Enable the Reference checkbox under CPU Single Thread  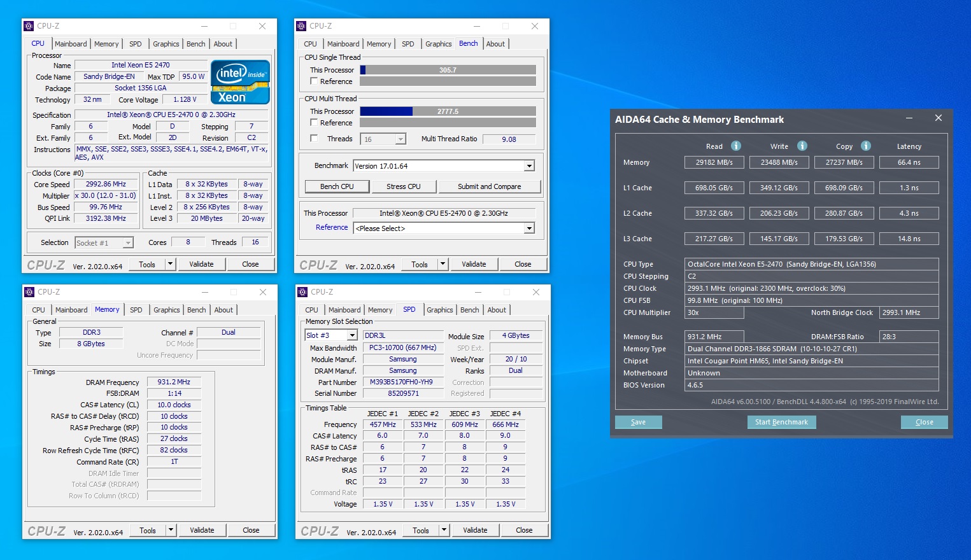point(314,81)
